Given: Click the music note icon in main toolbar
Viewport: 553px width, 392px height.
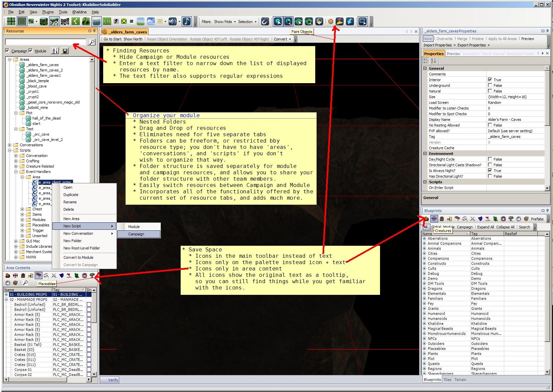Looking at the screenshot, I should pyautogui.click(x=187, y=22).
